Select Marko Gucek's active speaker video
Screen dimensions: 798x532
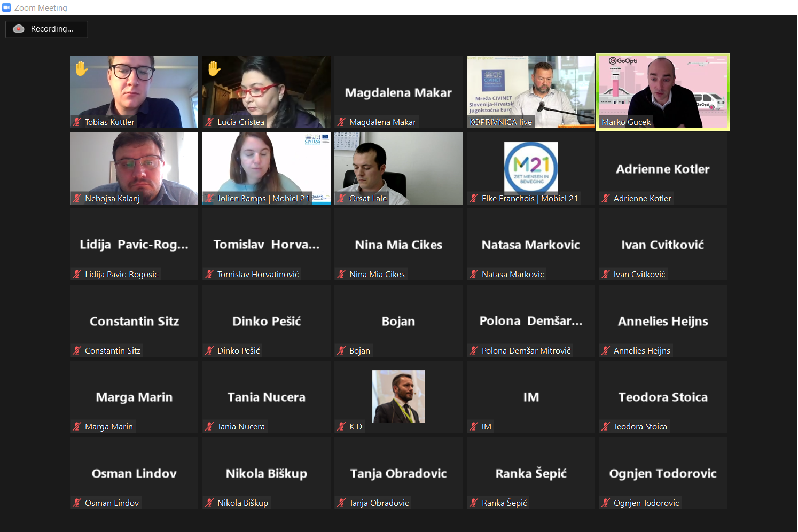(663, 92)
